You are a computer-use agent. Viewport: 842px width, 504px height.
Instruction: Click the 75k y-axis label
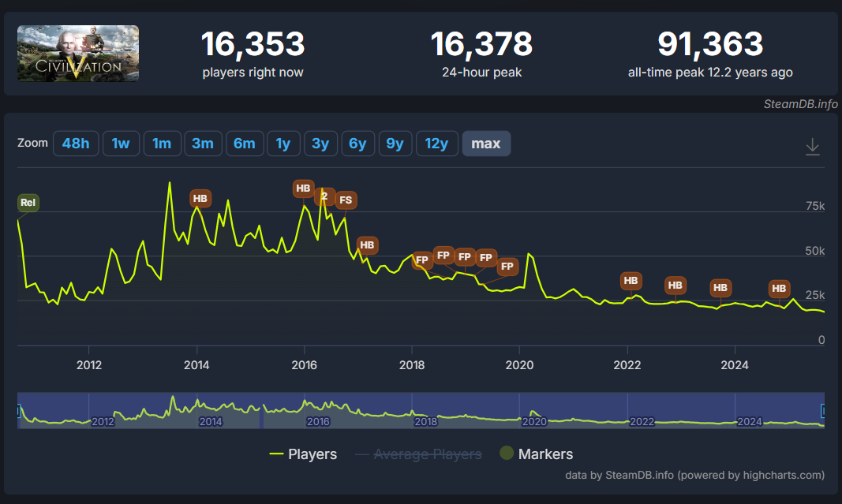coord(815,206)
